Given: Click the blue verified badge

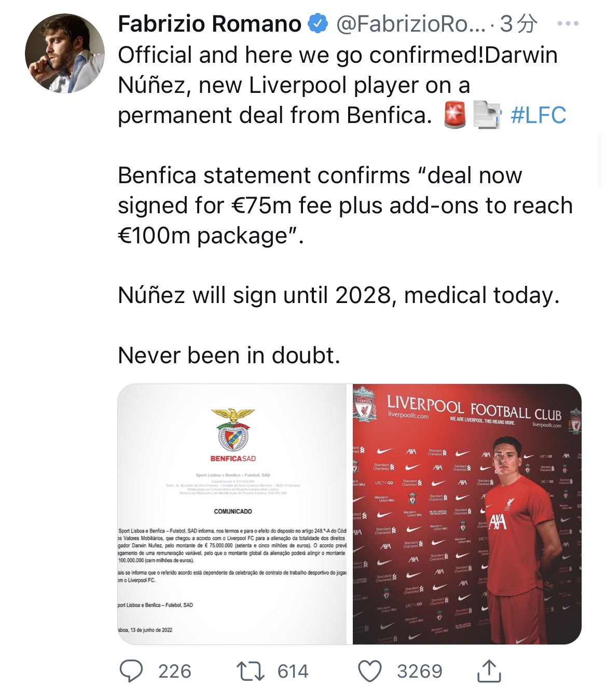Looking at the screenshot, I should pos(318,24).
